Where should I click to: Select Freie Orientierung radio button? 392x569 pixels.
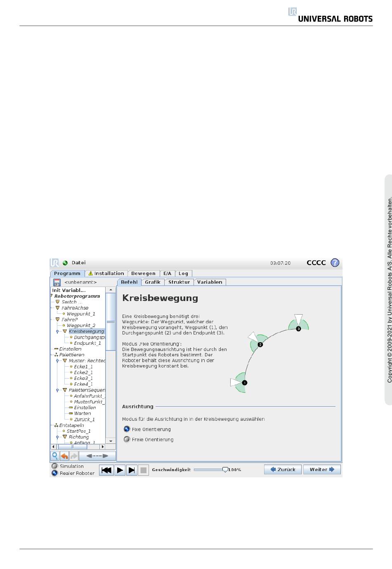(127, 439)
